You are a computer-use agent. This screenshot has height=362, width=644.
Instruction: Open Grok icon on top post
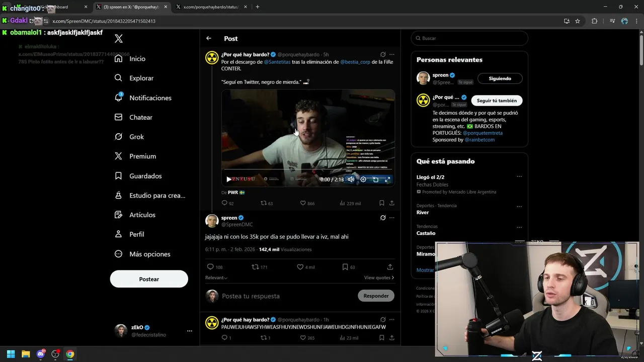tap(383, 54)
